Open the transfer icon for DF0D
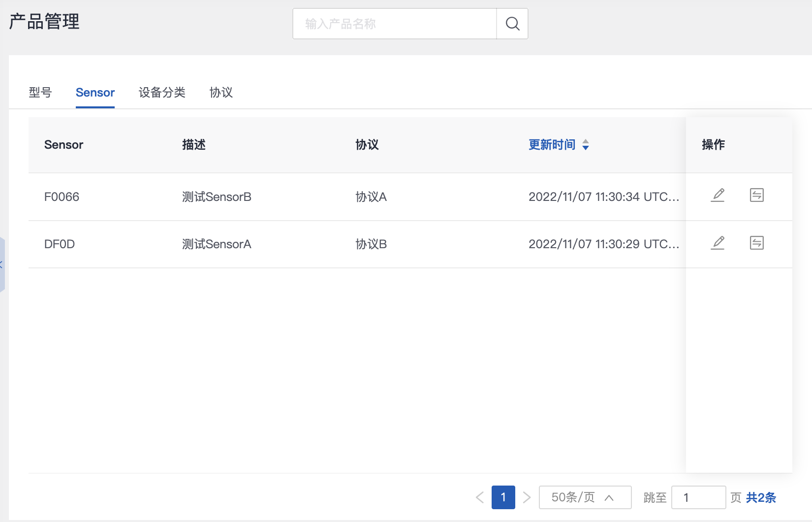Viewport: 812px width, 522px height. coord(756,243)
